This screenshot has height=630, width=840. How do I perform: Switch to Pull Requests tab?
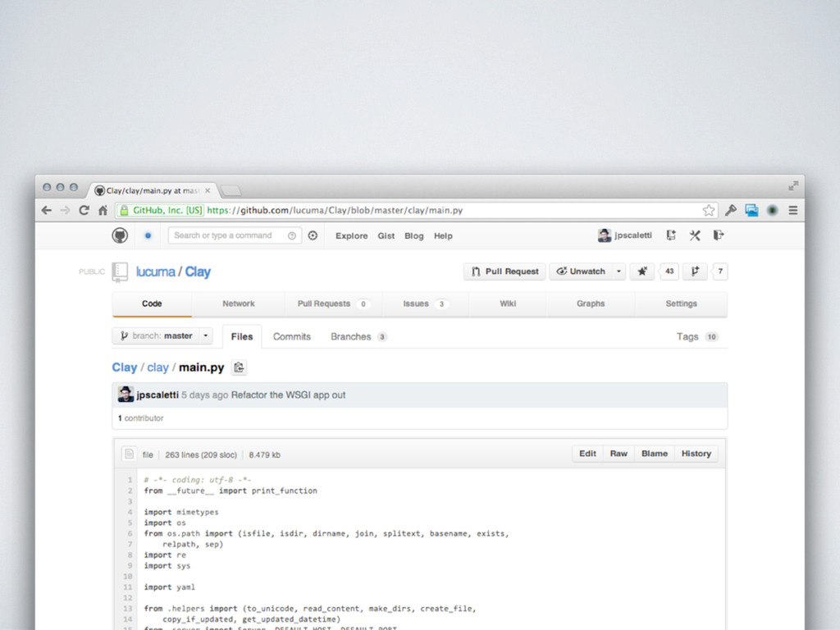333,304
